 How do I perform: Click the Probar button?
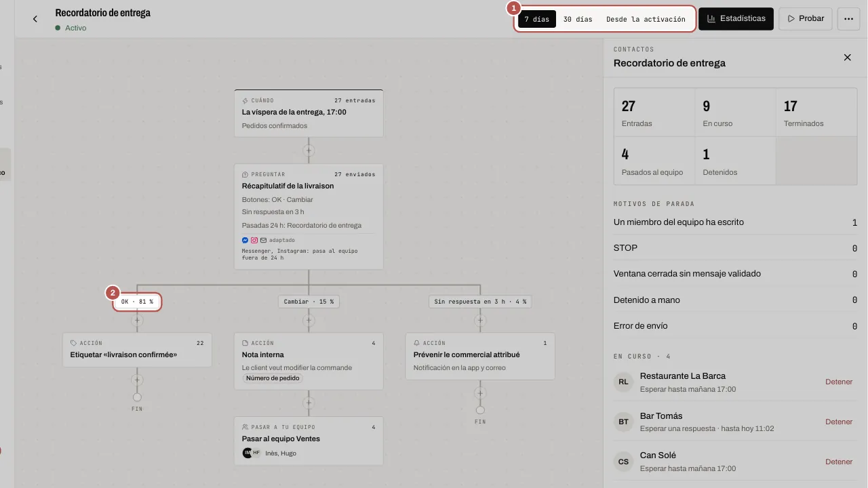pos(806,19)
